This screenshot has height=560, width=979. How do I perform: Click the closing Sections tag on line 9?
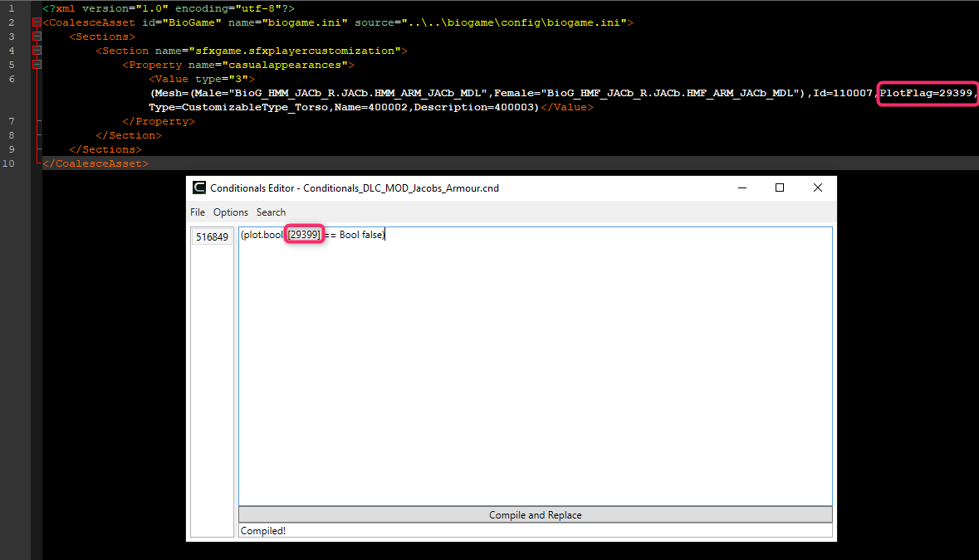point(105,149)
